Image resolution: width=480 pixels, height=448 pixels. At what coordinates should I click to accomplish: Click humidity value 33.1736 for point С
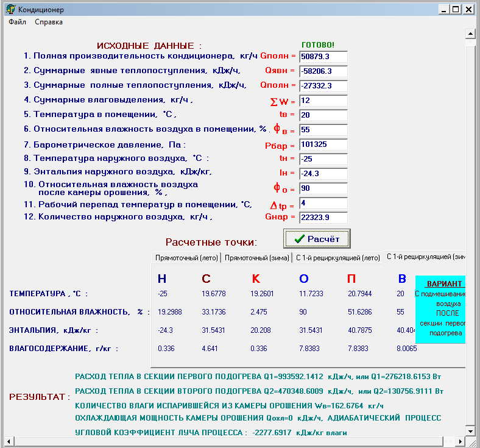(214, 312)
